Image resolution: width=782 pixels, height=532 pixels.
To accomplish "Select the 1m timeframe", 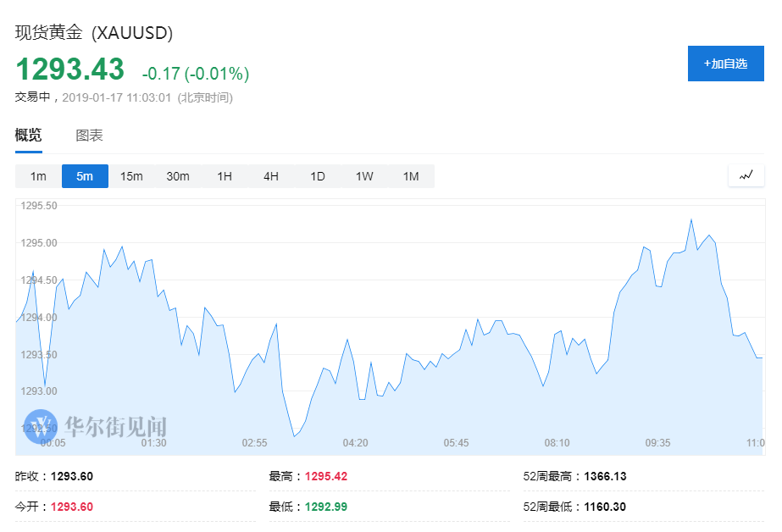I will tap(38, 176).
